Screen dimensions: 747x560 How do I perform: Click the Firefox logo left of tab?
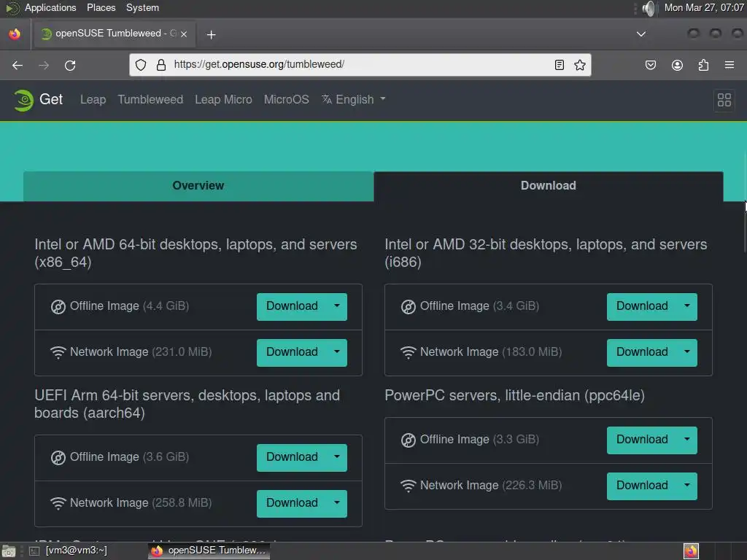(15, 34)
